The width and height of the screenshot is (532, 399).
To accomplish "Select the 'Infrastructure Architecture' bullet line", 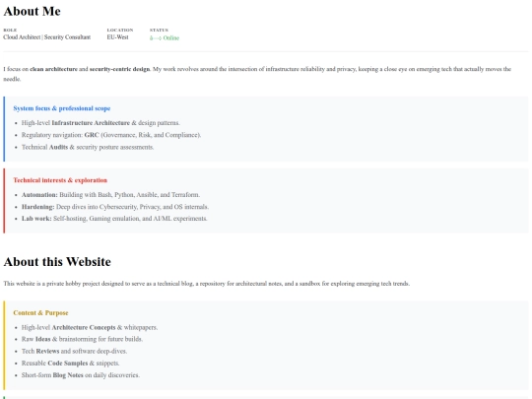I will point(100,123).
